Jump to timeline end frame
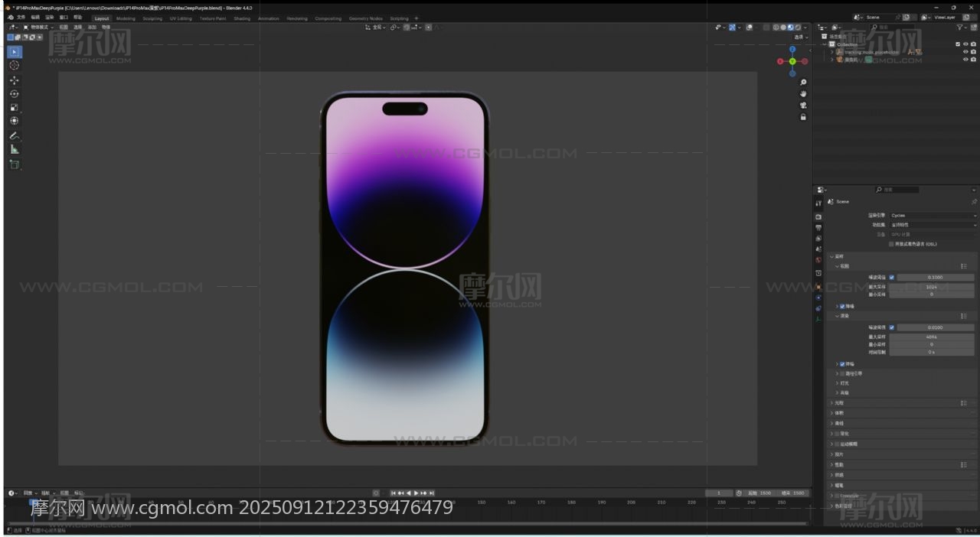The image size is (980, 537). pos(432,493)
